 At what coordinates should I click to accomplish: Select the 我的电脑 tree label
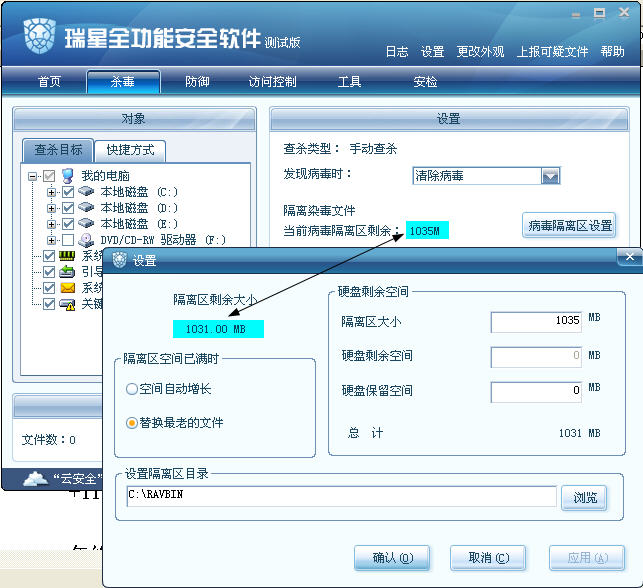105,176
